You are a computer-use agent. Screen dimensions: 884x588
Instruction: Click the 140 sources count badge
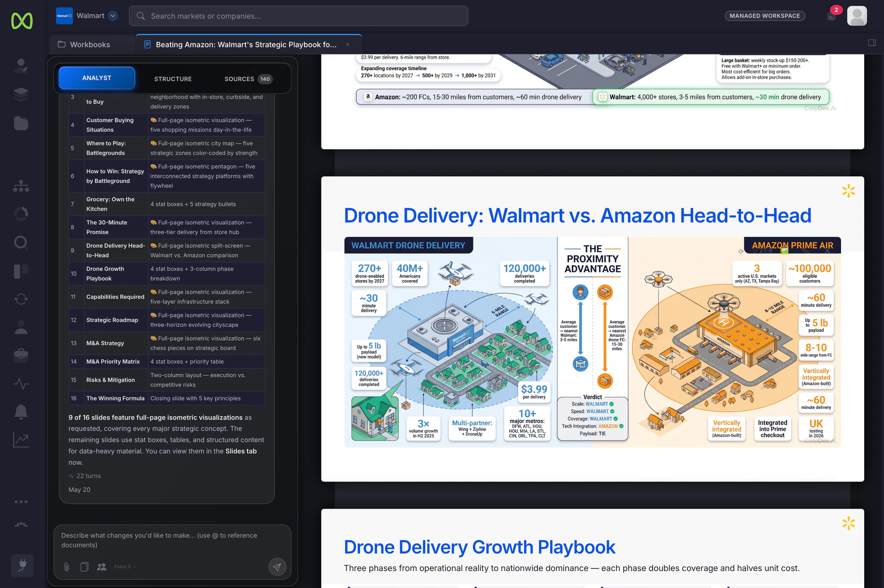[265, 79]
